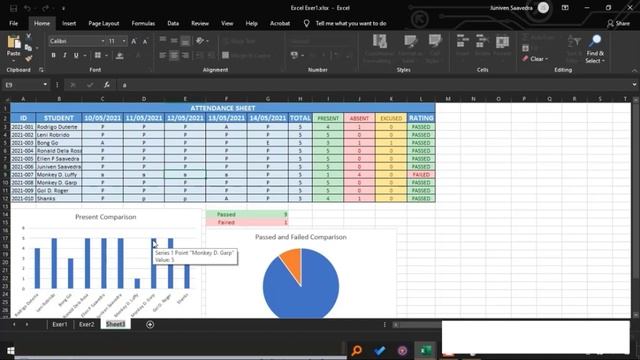Screen dimensions: 640x360
Task: Open Paste options arrow below Paste
Action: (x=13, y=62)
